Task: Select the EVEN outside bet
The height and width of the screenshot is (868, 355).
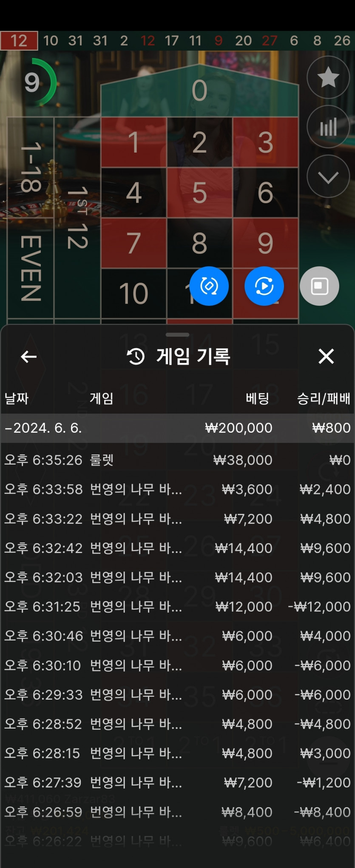Action: pyautogui.click(x=31, y=268)
